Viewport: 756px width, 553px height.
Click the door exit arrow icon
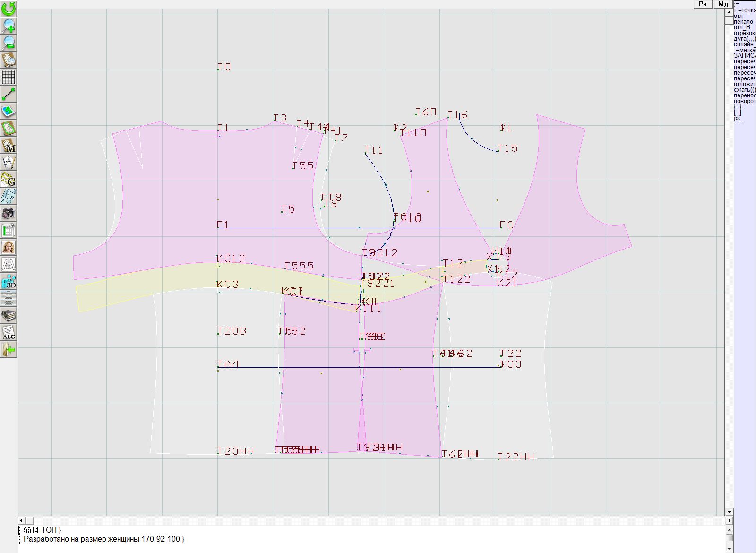point(9,349)
